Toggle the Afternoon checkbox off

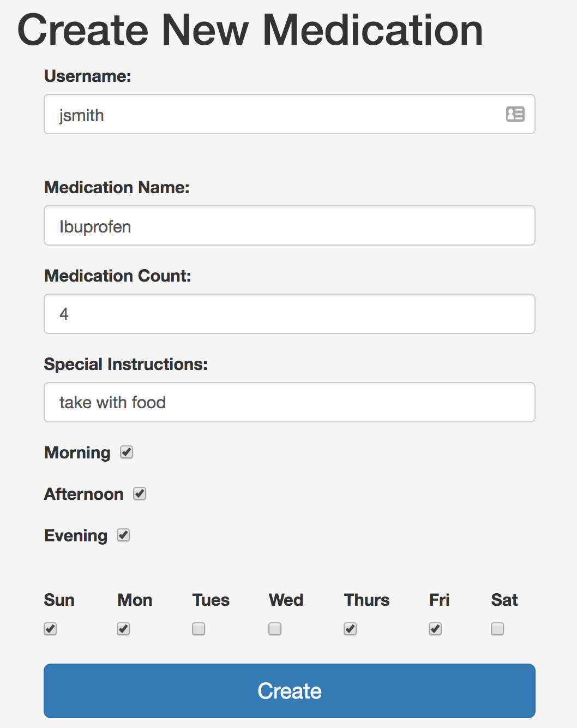[x=140, y=494]
